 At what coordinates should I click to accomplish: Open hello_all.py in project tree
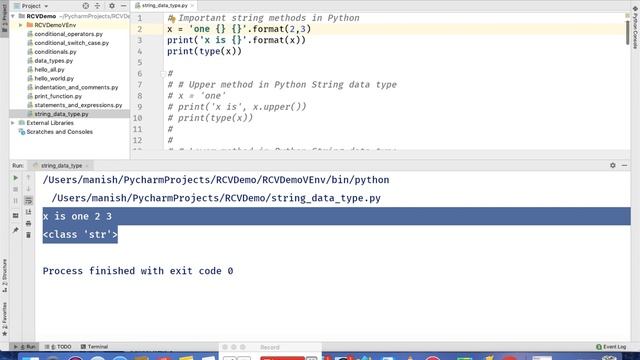tap(49, 70)
